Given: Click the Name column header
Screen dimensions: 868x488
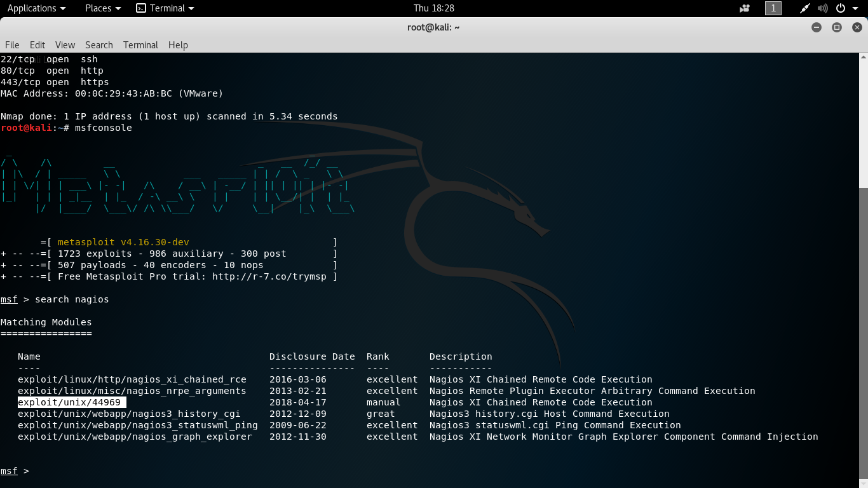Looking at the screenshot, I should point(29,356).
